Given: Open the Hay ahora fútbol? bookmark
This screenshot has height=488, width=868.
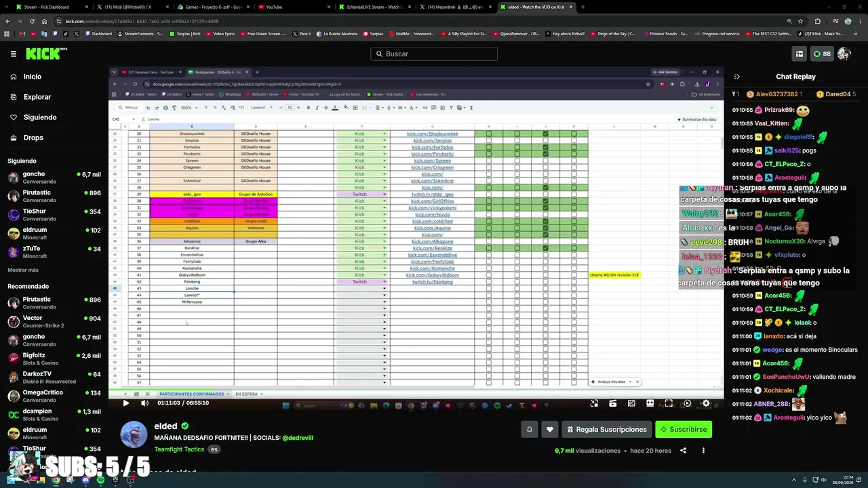Looking at the screenshot, I should (565, 33).
